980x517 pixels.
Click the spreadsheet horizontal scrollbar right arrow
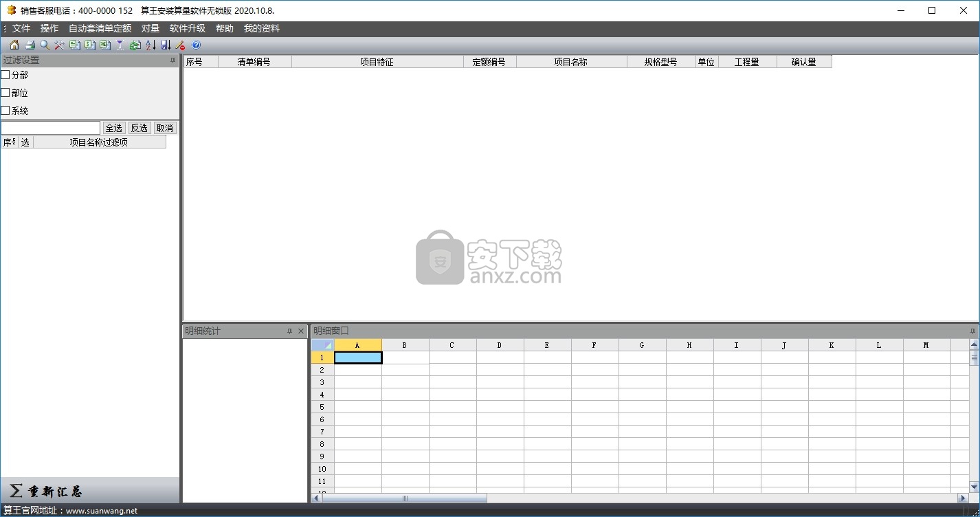[962, 498]
